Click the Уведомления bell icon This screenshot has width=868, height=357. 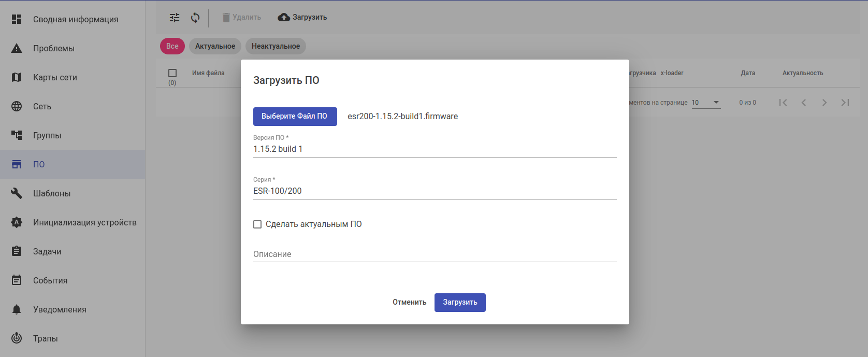click(x=17, y=309)
